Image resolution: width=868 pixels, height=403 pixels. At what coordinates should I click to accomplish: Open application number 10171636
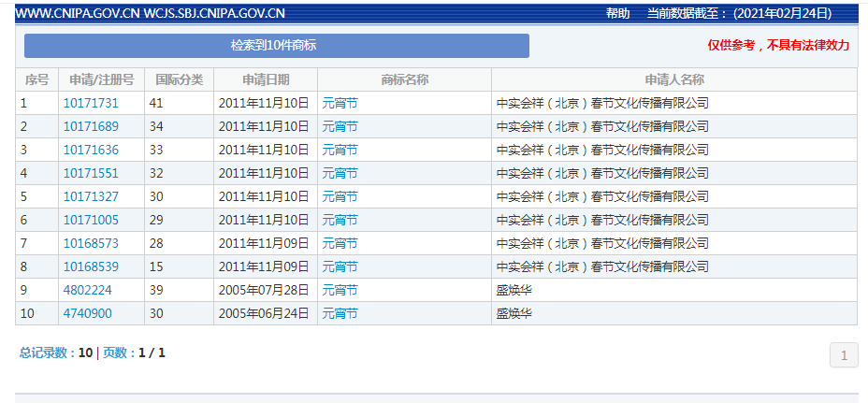coord(91,150)
